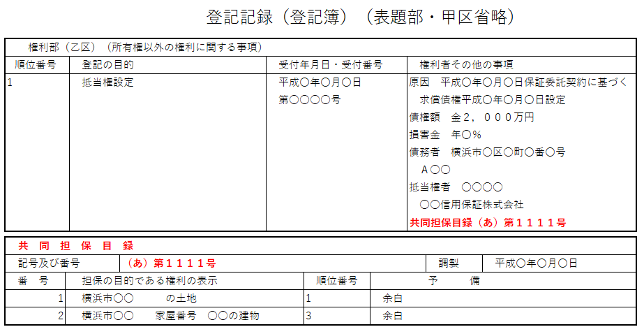Select 債権額 金２，０００万円

pos(472,117)
